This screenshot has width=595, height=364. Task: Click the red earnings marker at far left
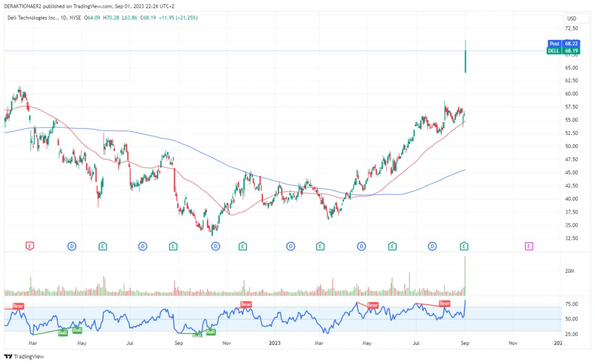click(30, 246)
